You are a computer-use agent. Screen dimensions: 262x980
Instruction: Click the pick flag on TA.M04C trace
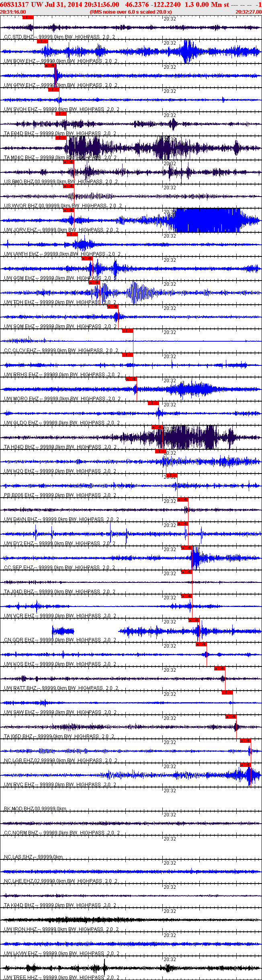(x=61, y=138)
